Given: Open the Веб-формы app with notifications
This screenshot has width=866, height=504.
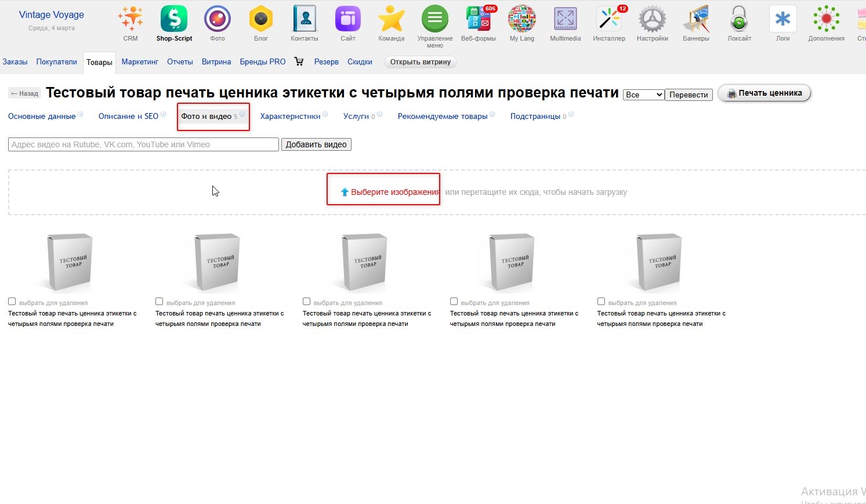Looking at the screenshot, I should pos(478,18).
